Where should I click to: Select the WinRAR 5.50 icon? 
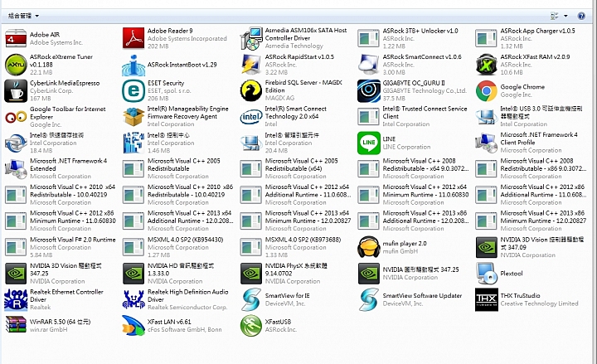pyautogui.click(x=16, y=326)
